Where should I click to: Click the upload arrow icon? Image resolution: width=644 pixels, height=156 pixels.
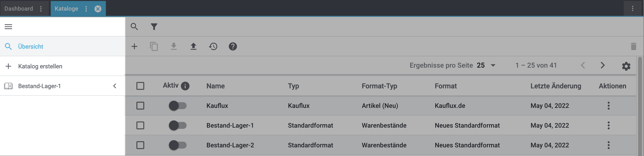pos(193,46)
